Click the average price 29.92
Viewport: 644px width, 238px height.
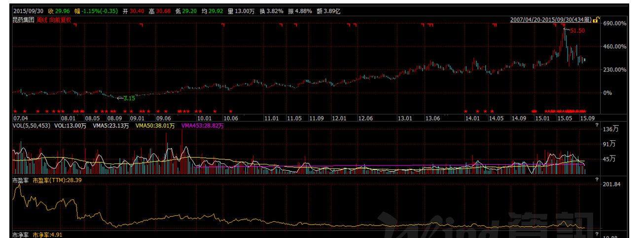coord(215,11)
